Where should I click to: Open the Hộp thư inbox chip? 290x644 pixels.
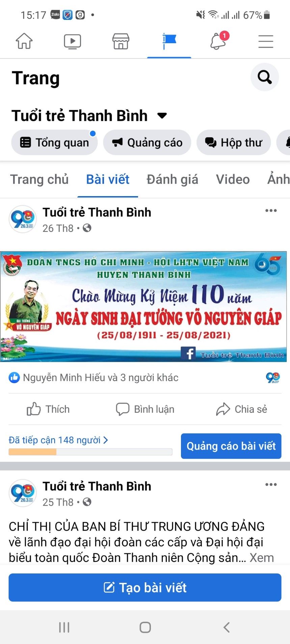pos(234,142)
